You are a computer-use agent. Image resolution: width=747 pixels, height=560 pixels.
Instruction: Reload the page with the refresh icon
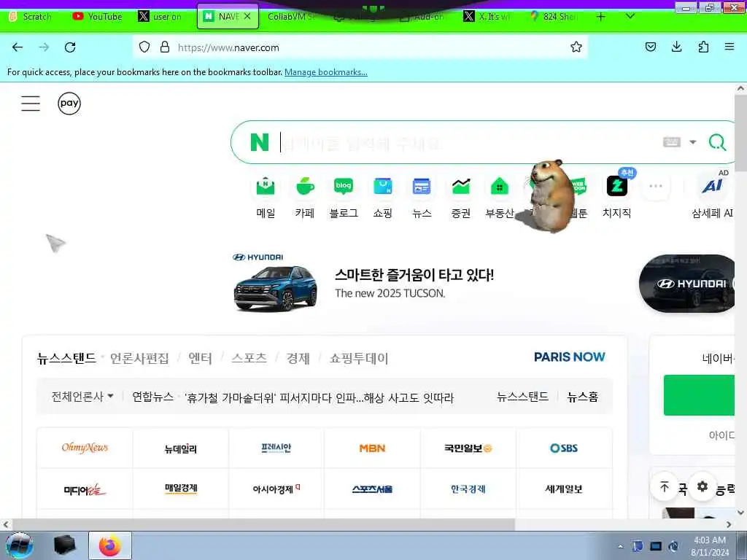(70, 47)
